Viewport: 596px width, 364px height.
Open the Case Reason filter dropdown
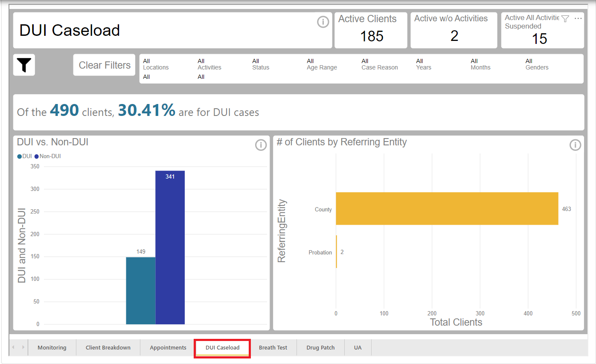[x=379, y=64]
